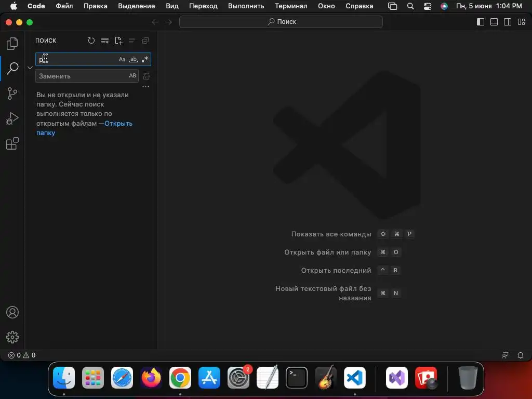Open Spotlight search in menu bar
The image size is (532, 399).
click(410, 6)
